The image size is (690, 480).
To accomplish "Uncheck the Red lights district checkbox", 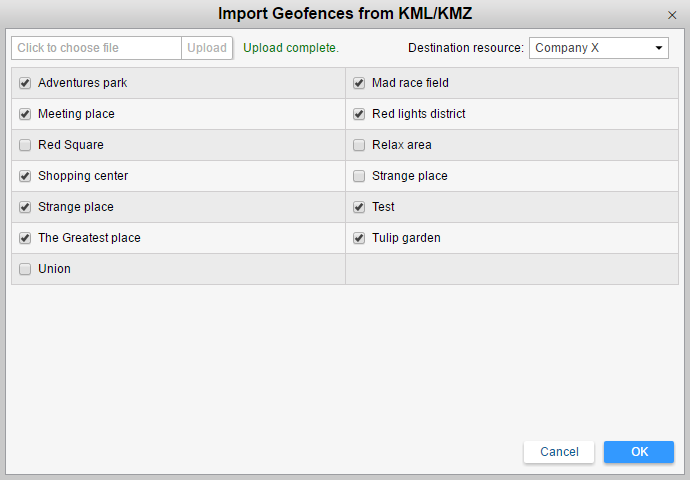I will tap(359, 114).
